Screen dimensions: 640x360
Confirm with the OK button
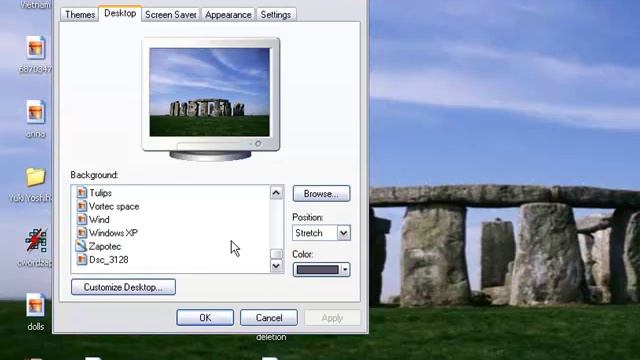click(205, 318)
